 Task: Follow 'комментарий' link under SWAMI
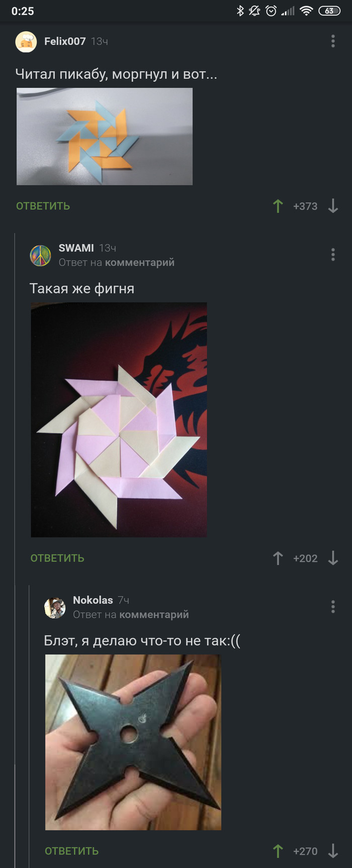pyautogui.click(x=140, y=262)
